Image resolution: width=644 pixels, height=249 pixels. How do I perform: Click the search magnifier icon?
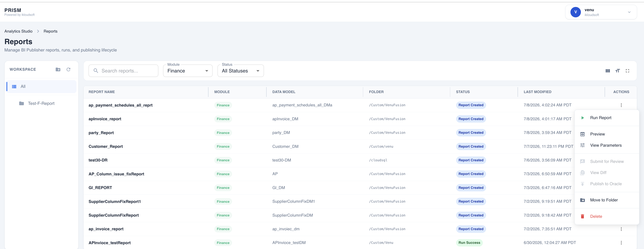[x=96, y=71]
